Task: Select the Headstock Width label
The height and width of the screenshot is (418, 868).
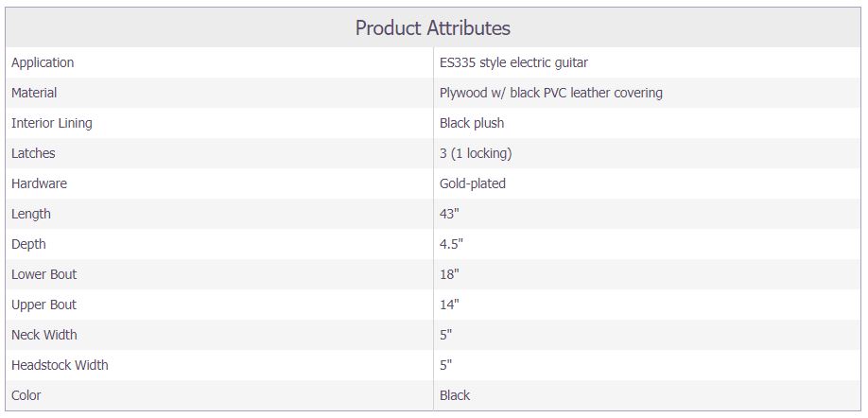Action: tap(60, 365)
